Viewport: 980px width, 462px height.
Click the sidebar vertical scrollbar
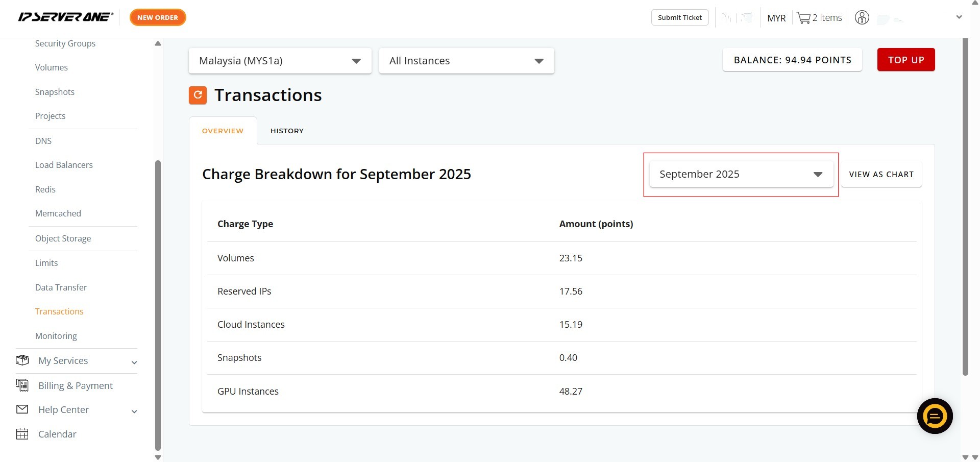pyautogui.click(x=158, y=306)
